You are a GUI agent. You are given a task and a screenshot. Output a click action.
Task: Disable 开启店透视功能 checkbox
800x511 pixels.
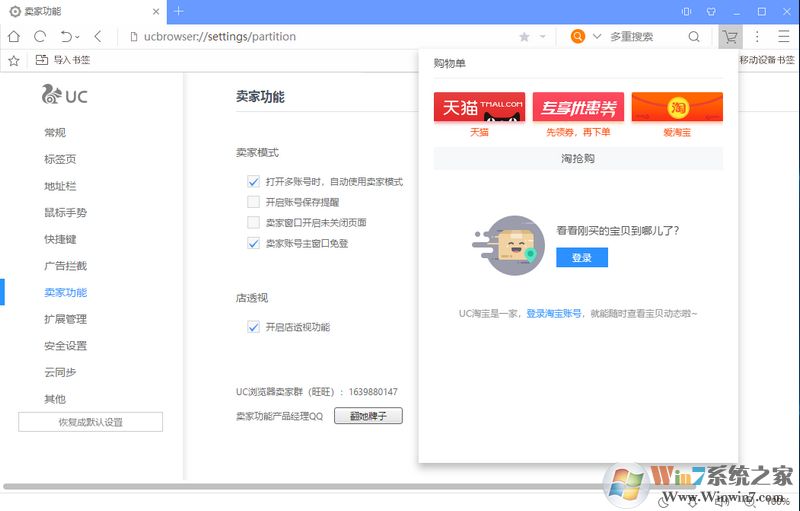pos(253,327)
